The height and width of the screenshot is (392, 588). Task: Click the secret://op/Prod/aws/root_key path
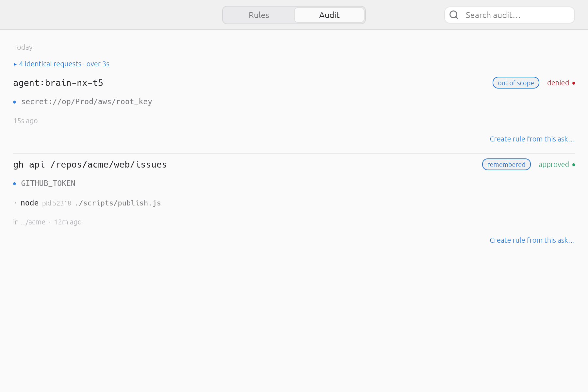(87, 102)
